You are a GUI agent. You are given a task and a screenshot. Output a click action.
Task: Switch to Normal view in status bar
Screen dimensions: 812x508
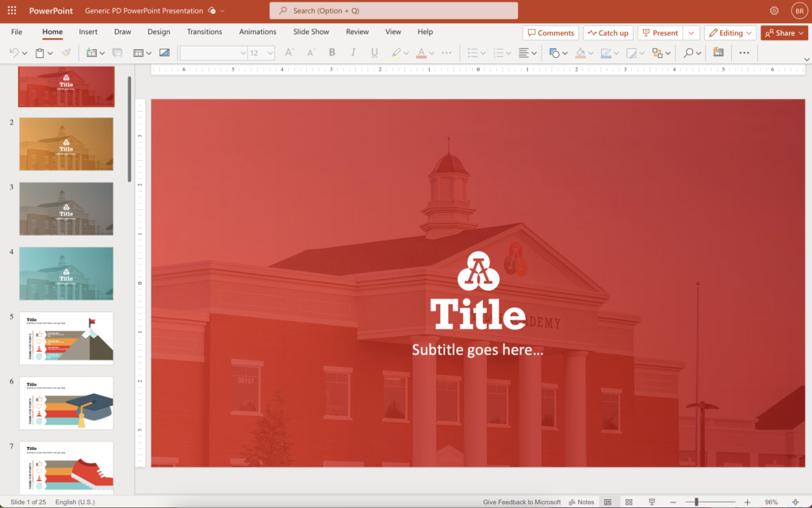(607, 502)
